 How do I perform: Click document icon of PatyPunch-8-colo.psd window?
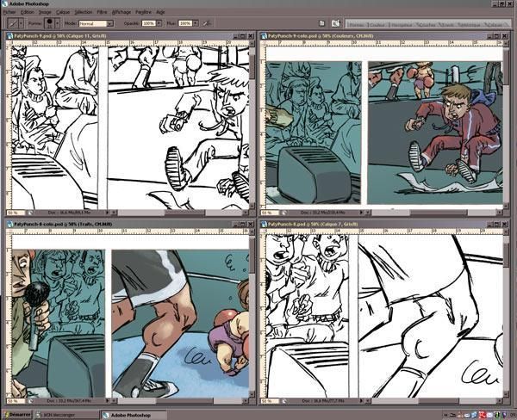click(9, 224)
